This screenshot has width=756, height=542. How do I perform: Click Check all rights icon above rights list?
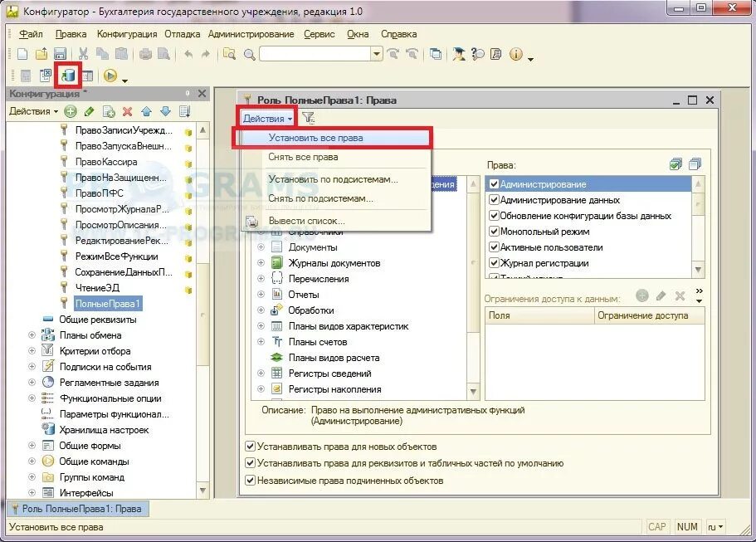(x=676, y=164)
